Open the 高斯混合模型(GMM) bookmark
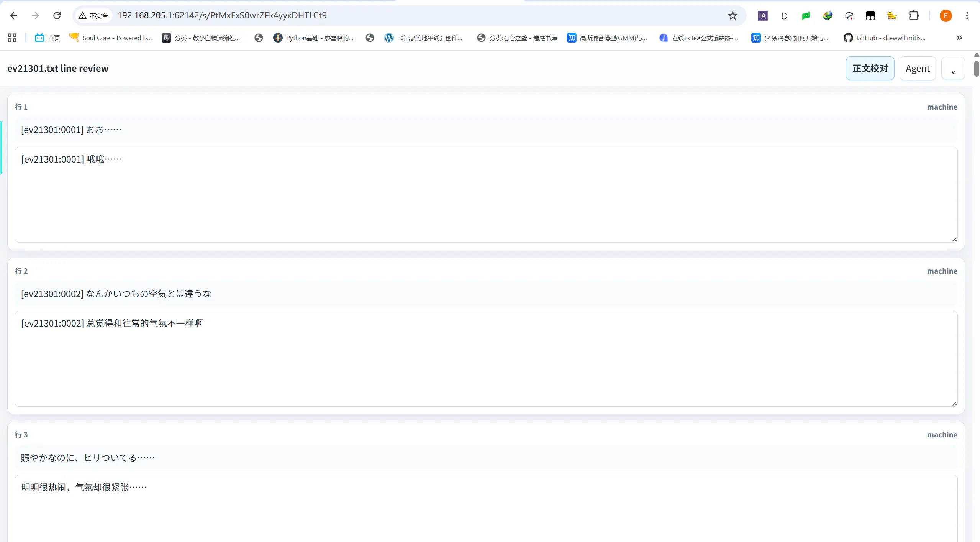This screenshot has width=980, height=542. (x=607, y=38)
